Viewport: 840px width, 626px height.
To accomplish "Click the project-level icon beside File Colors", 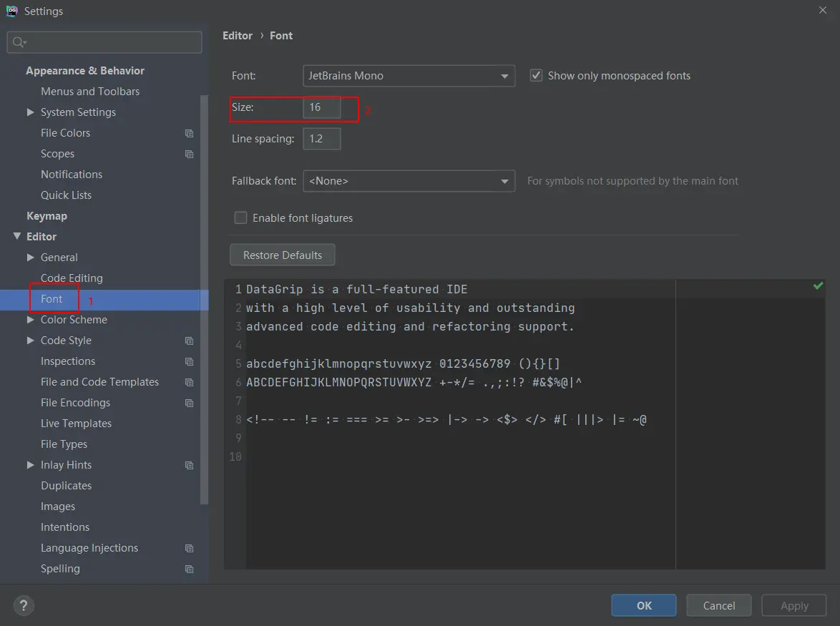I will coord(189,133).
